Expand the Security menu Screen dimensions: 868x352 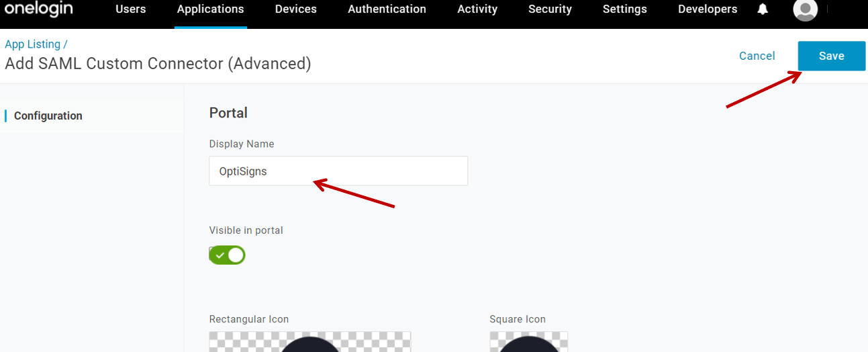click(550, 9)
